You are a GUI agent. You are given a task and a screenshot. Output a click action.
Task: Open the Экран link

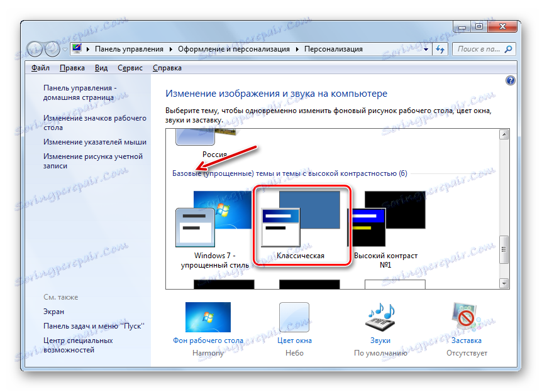click(x=53, y=312)
